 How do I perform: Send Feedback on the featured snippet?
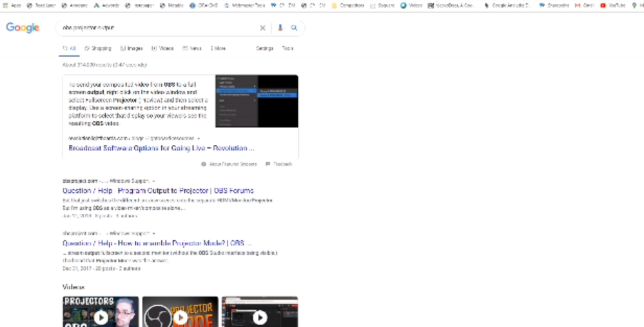tap(279, 164)
